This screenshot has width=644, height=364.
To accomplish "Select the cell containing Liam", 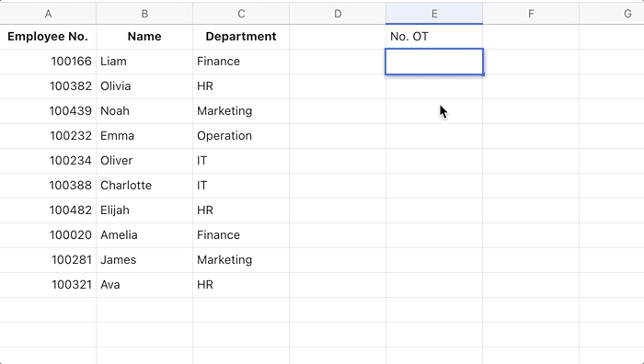I will coord(144,62).
